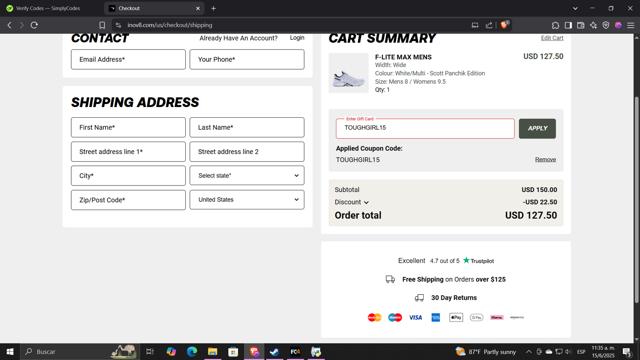
Task: Open Microsoft Edge from the taskbar
Action: (192, 351)
